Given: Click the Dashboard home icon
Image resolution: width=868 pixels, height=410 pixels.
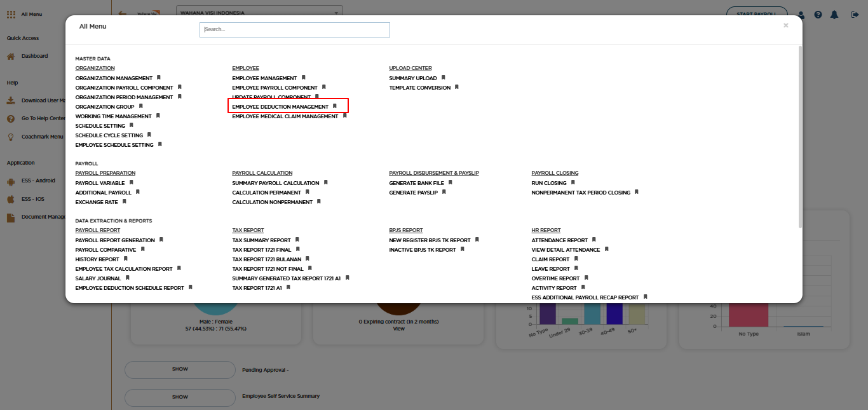Looking at the screenshot, I should point(11,56).
